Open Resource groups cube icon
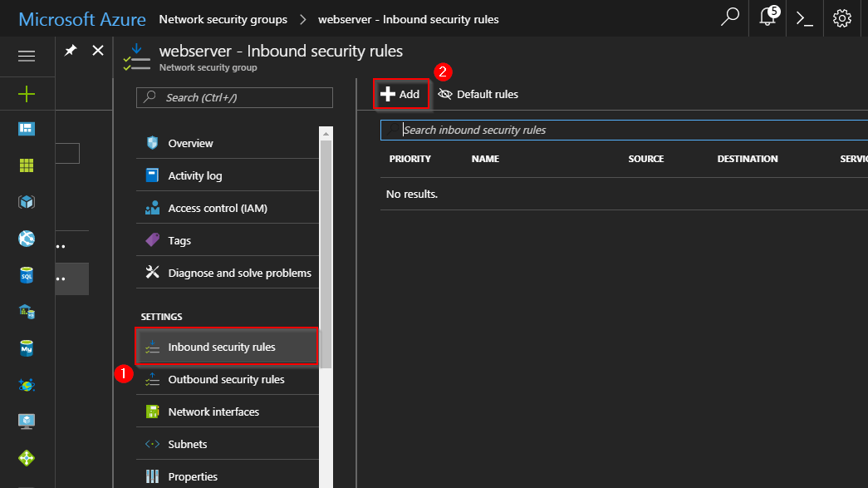Screen dimensions: 868x488 pyautogui.click(x=27, y=202)
